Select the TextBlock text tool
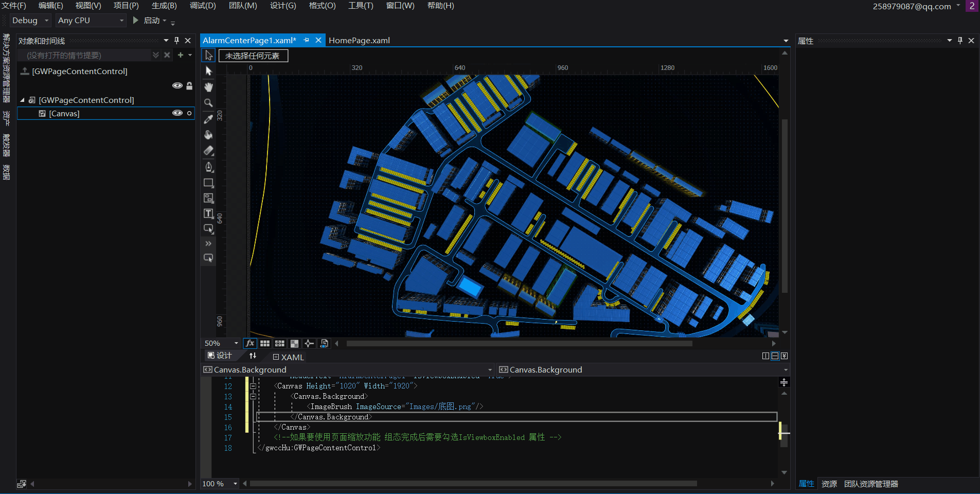 (x=208, y=214)
